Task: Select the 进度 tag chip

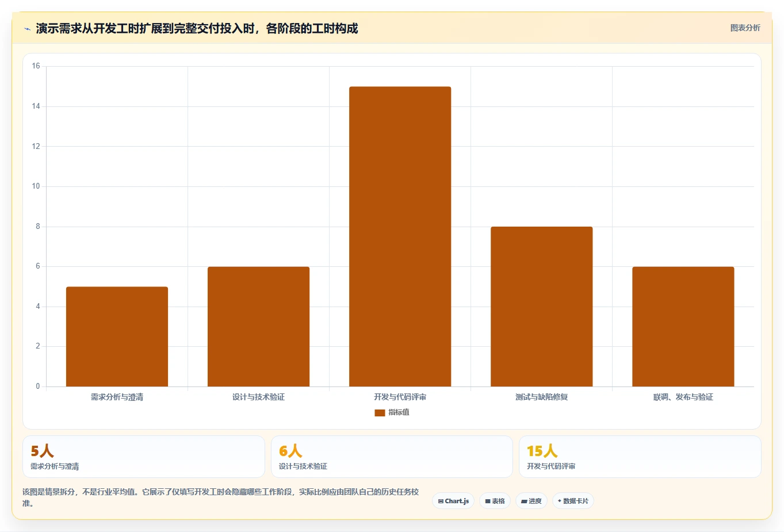Action: (x=531, y=501)
